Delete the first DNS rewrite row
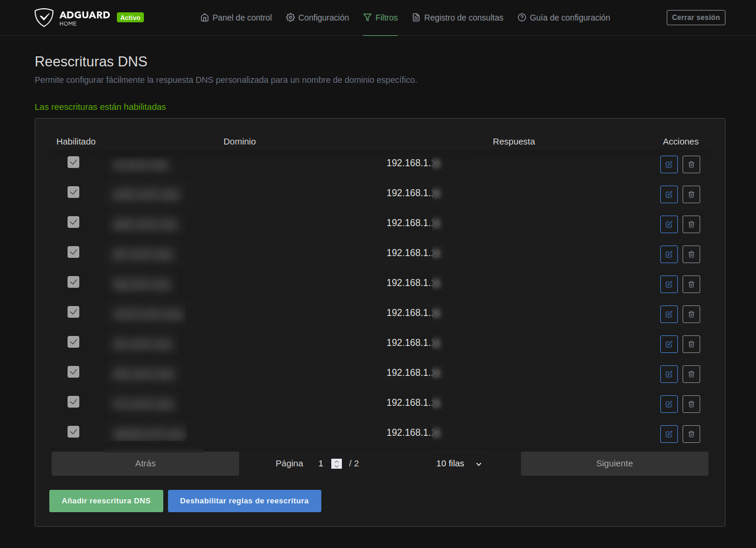756x548 pixels. 691,164
